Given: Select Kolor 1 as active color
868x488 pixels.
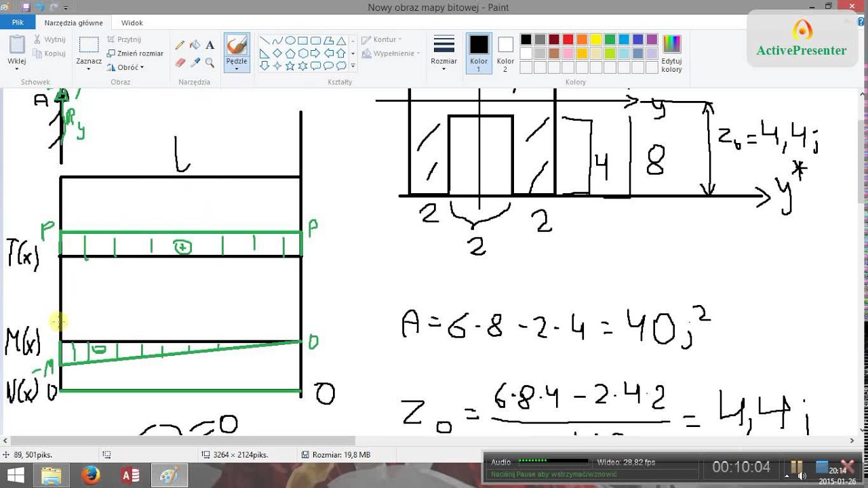Looking at the screenshot, I should pyautogui.click(x=479, y=54).
